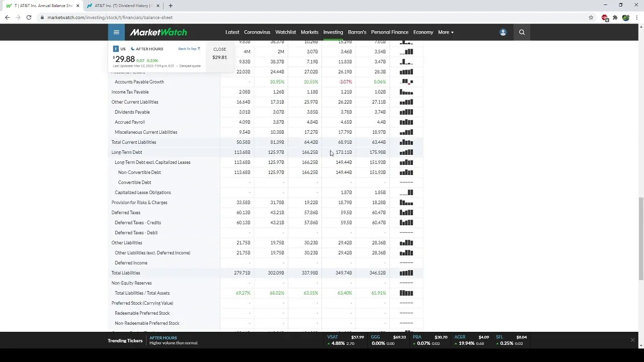Open the Chrome extensions puzzle icon
Image resolution: width=644 pixels, height=362 pixels.
[615, 17]
